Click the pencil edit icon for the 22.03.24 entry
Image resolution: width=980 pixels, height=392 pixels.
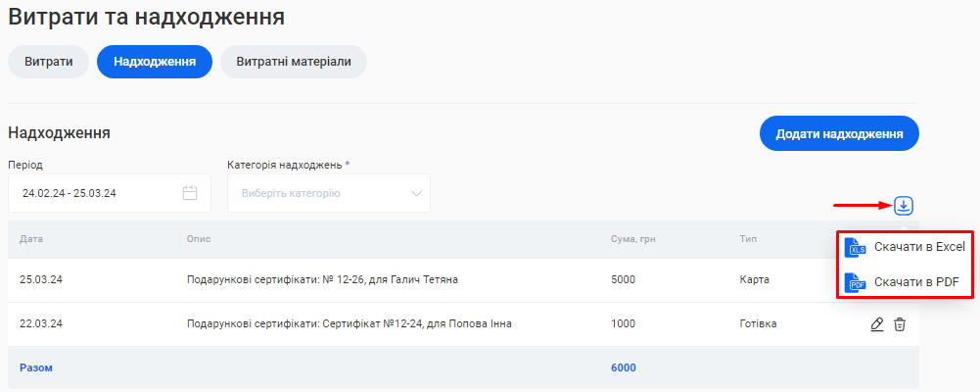pyautogui.click(x=877, y=324)
